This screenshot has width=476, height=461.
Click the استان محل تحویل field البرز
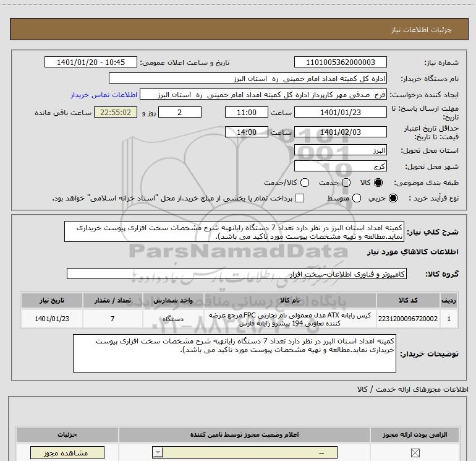click(x=340, y=150)
